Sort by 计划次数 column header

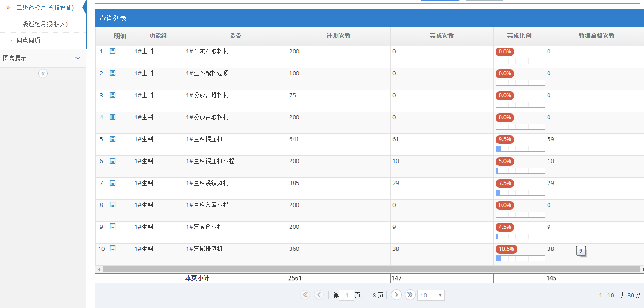[x=338, y=36]
